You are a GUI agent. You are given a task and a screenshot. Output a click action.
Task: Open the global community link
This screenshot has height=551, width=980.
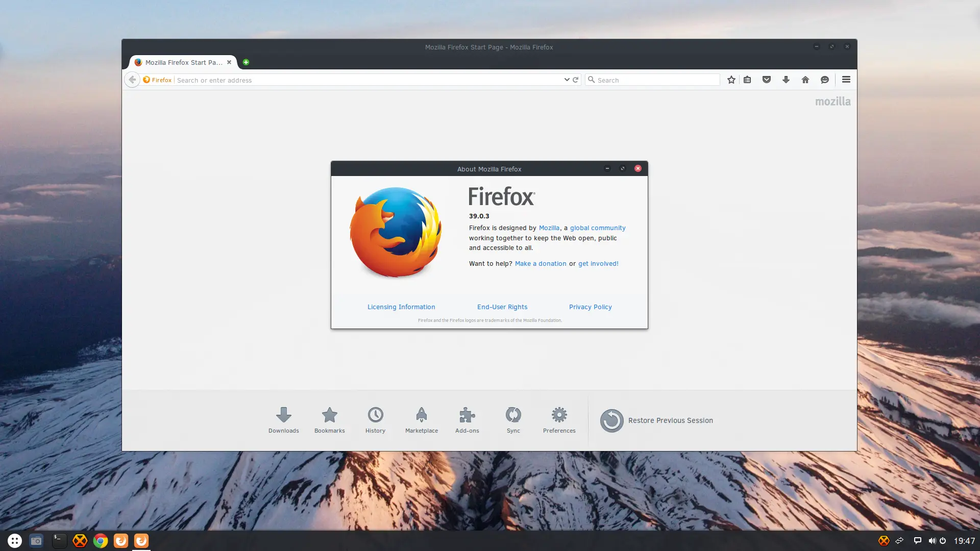598,228
